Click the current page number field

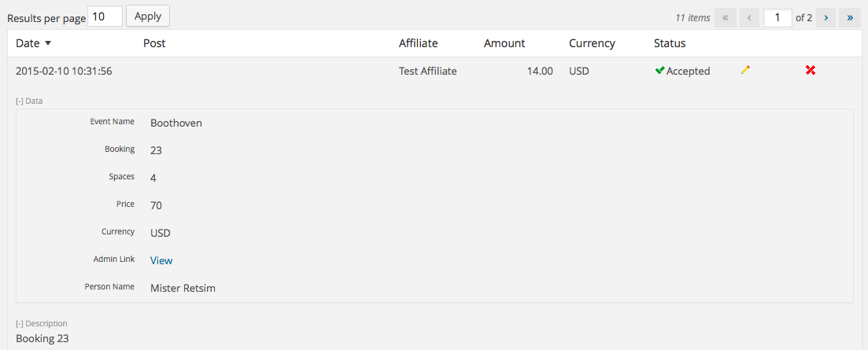[778, 17]
